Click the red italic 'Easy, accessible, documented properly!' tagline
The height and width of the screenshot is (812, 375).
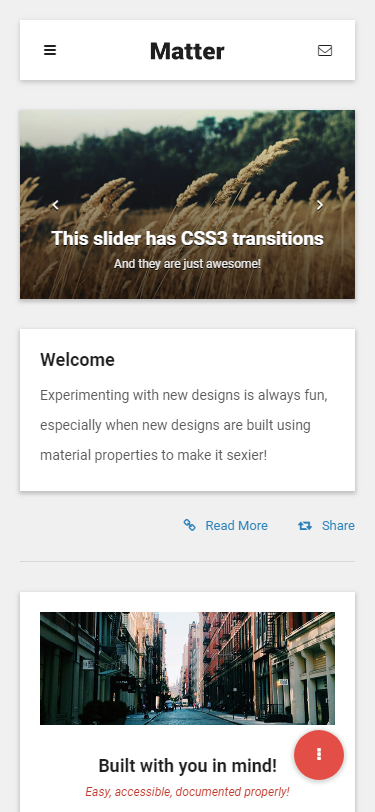tap(188, 792)
